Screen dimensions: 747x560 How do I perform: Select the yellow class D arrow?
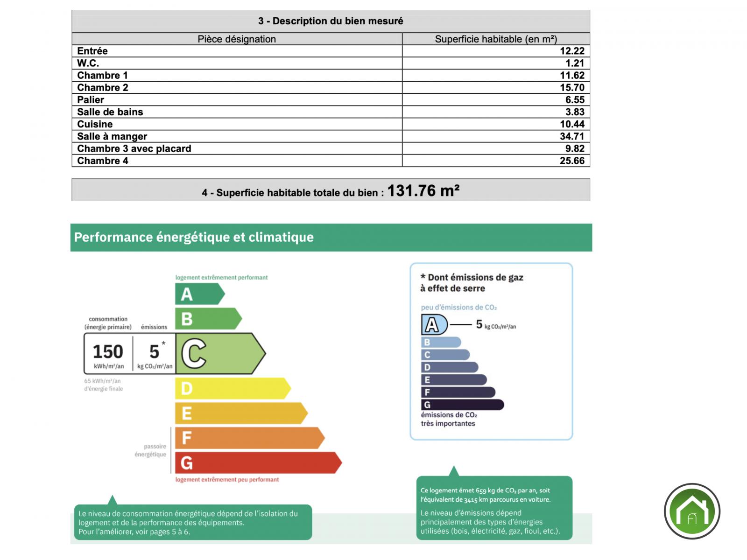233,388
